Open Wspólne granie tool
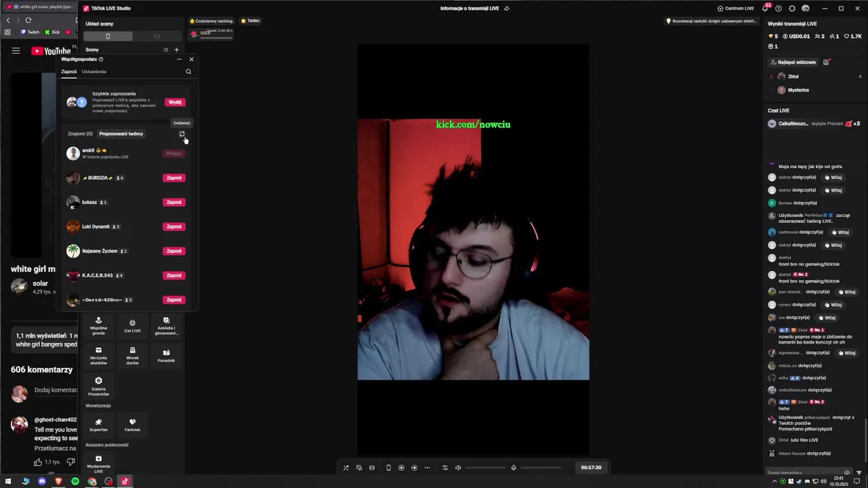 [98, 325]
